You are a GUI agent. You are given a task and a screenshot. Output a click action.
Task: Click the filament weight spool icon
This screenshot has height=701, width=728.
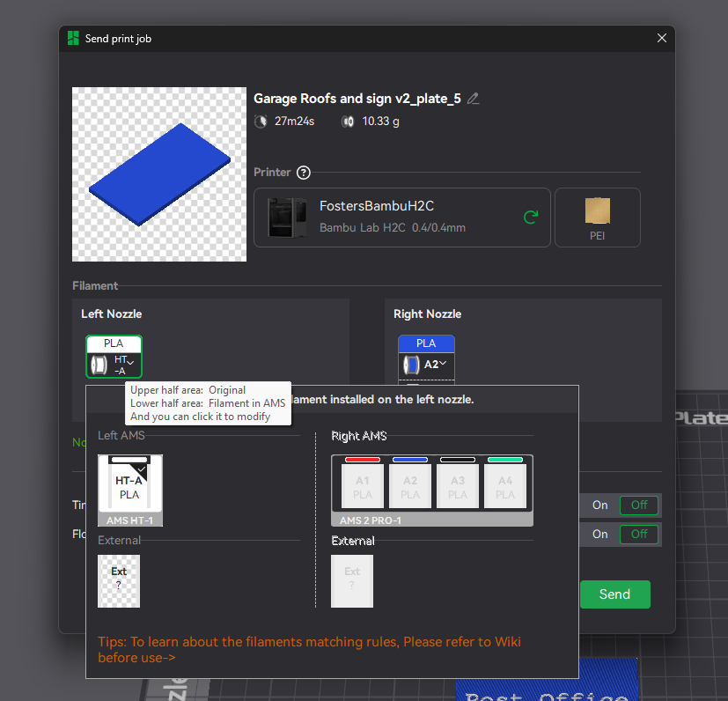coord(348,122)
